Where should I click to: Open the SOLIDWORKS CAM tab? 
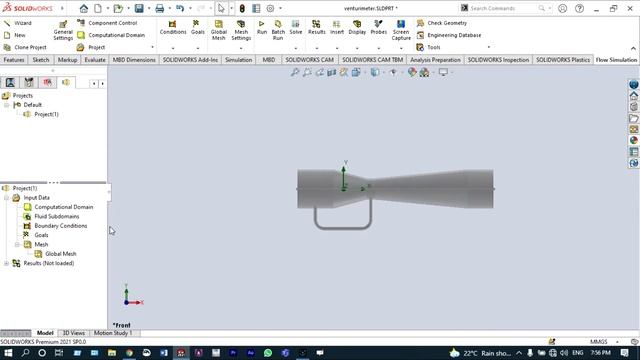pos(309,60)
